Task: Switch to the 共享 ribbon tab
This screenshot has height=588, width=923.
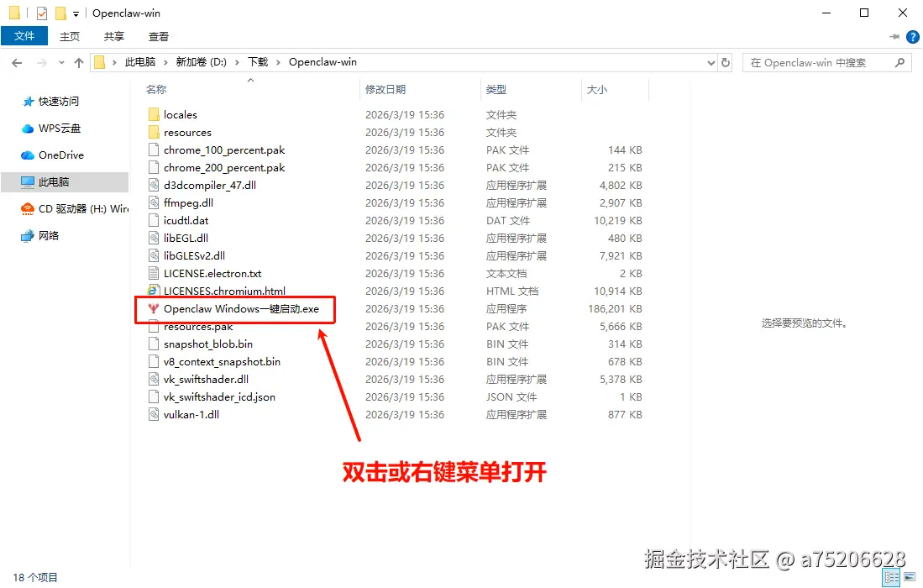Action: tap(114, 36)
